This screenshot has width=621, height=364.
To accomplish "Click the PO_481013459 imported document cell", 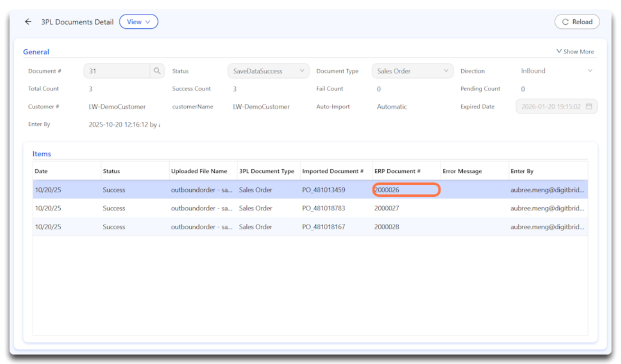I will [x=324, y=190].
